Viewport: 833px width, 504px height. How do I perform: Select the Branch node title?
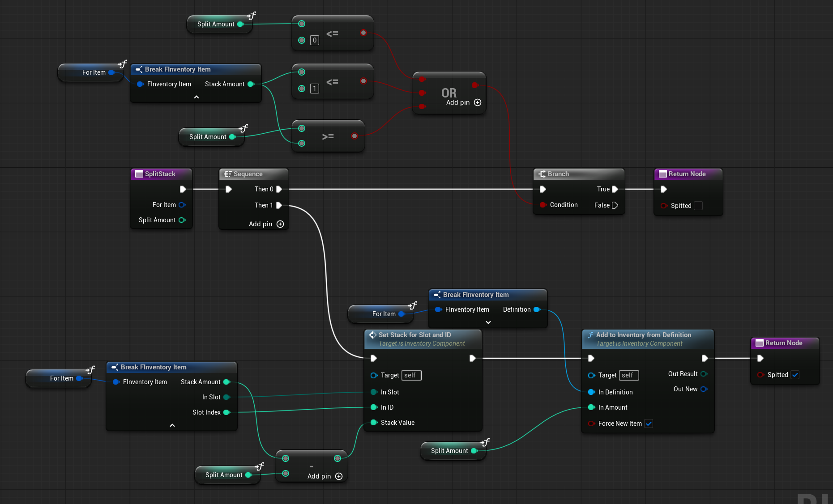(558, 174)
